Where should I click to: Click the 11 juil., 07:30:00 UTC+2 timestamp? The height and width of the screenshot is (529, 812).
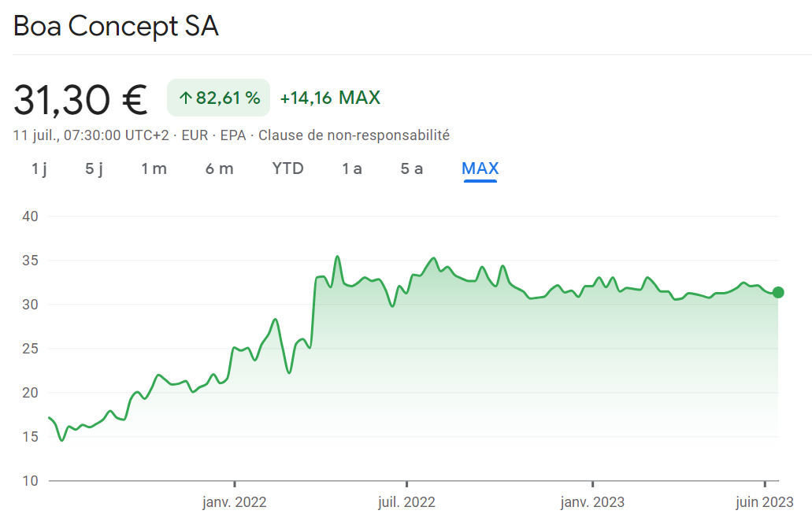coord(91,135)
